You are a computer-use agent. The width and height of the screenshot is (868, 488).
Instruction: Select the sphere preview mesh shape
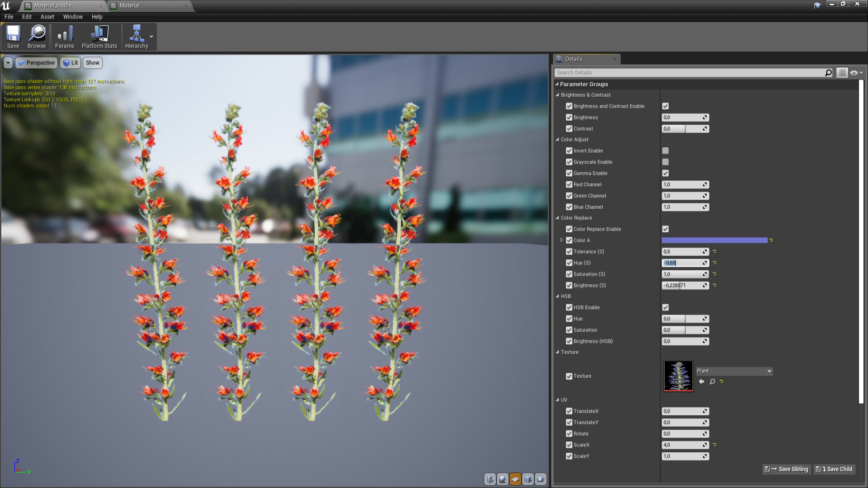pyautogui.click(x=502, y=479)
